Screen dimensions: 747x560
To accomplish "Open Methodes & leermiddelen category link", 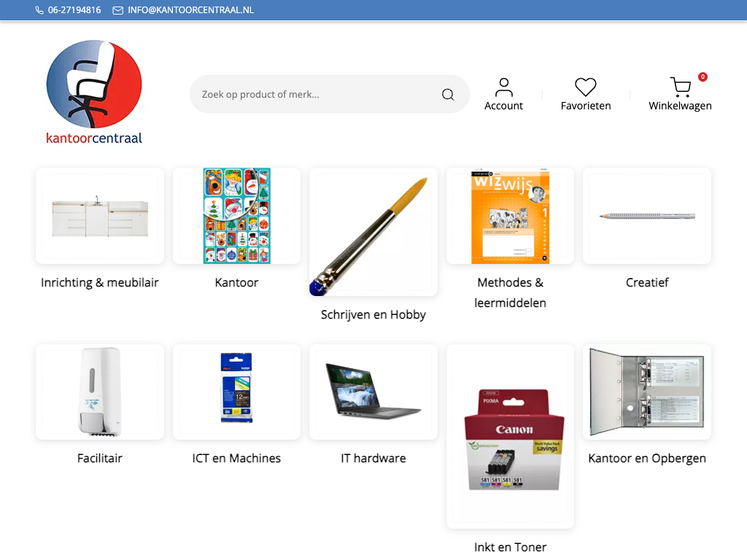I will 510,292.
